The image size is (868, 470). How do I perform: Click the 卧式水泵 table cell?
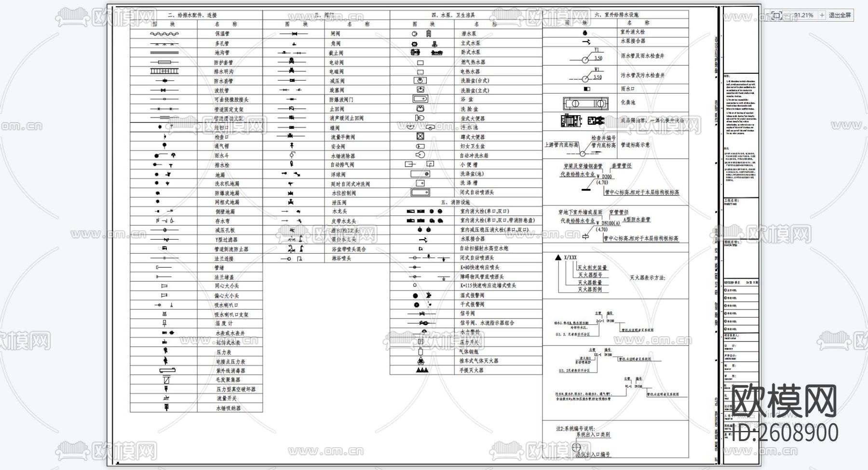coord(498,53)
